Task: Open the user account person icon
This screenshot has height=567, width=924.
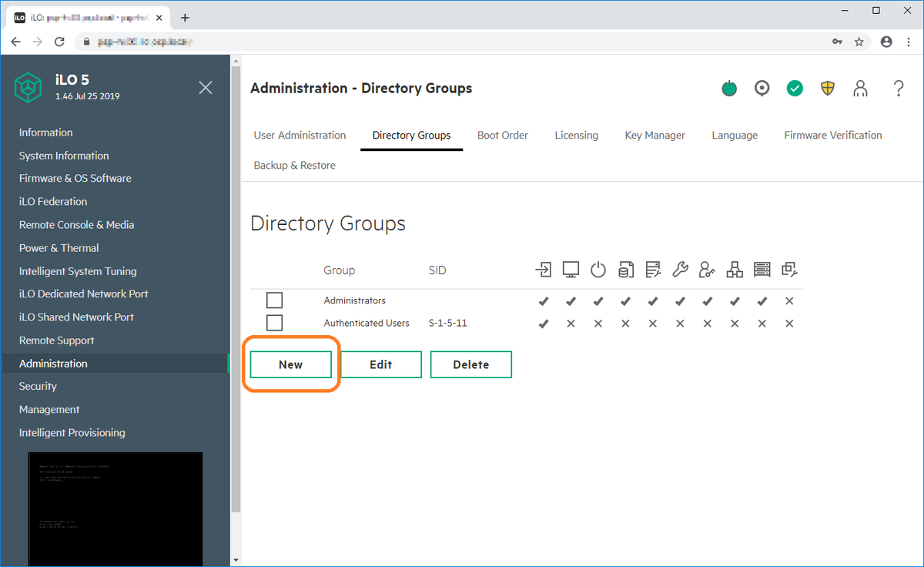Action: pyautogui.click(x=861, y=89)
